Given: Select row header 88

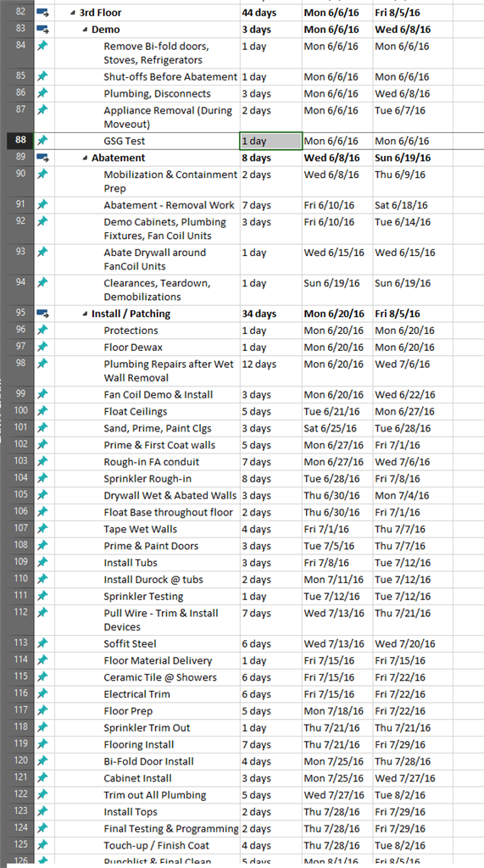Looking at the screenshot, I should [20, 141].
